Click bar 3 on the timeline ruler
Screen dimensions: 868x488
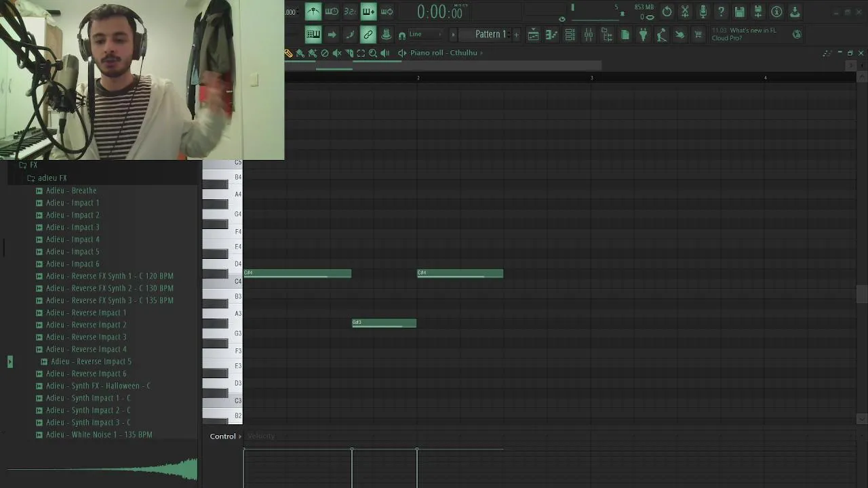coord(591,78)
